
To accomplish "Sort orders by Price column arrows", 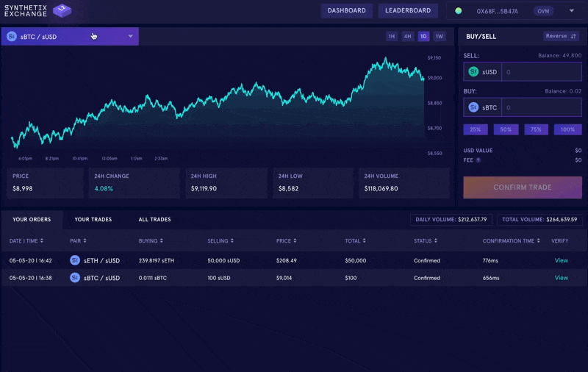I will coord(295,240).
